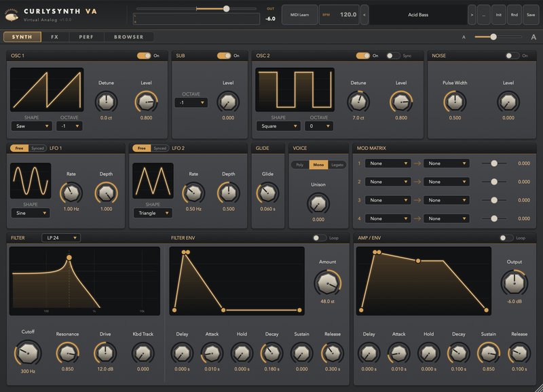Click the Init preset button
Image resolution: width=543 pixels, height=392 pixels.
(498, 15)
